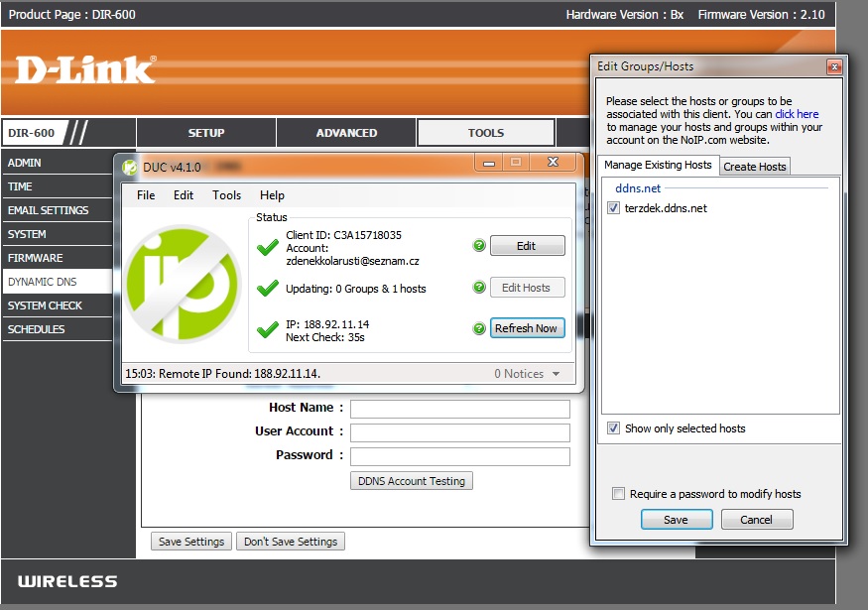Click green checkmark beside Client ID status

click(x=268, y=247)
